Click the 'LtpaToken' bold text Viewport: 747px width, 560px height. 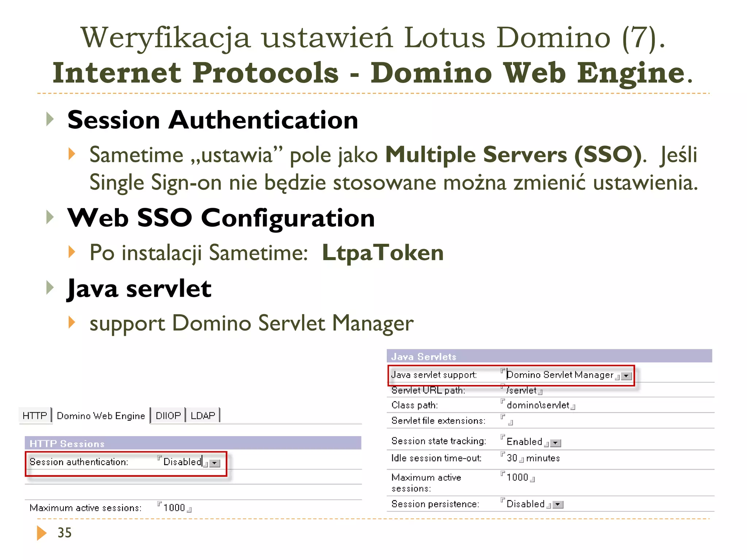click(x=383, y=253)
